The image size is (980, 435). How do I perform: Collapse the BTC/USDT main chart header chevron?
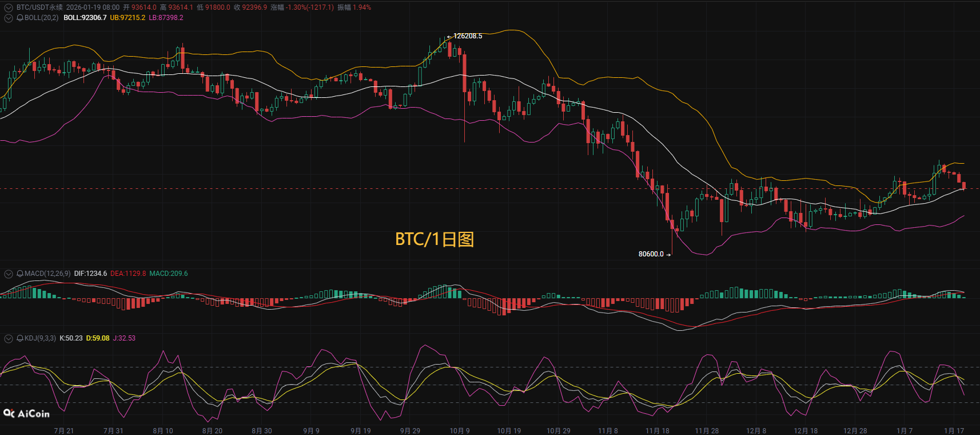point(9,7)
